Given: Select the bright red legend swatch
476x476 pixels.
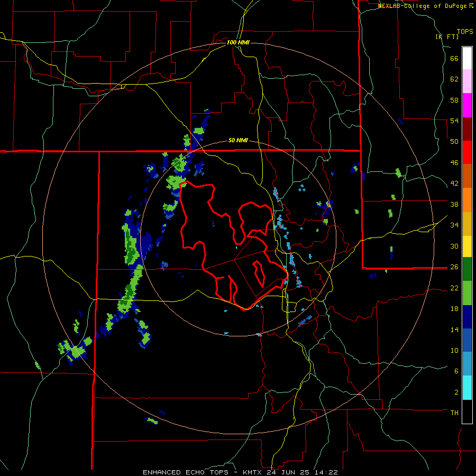Looking at the screenshot, I should coord(467,152).
